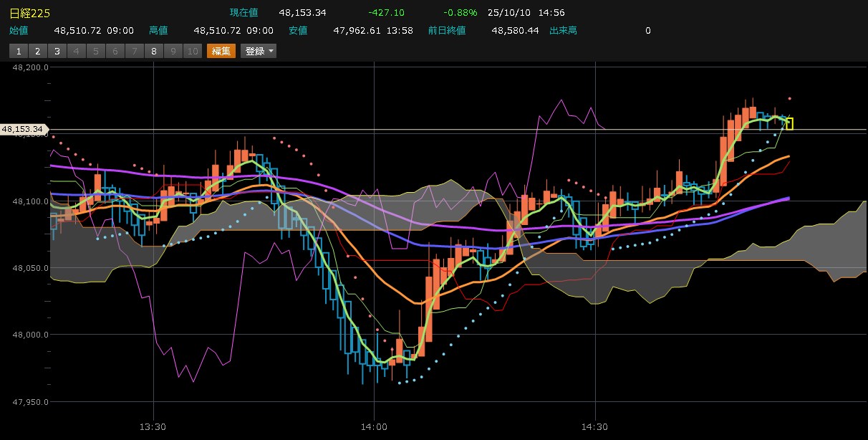Viewport: 868px width, 440px height.
Task: Select chart preset 2
Action: coord(37,51)
